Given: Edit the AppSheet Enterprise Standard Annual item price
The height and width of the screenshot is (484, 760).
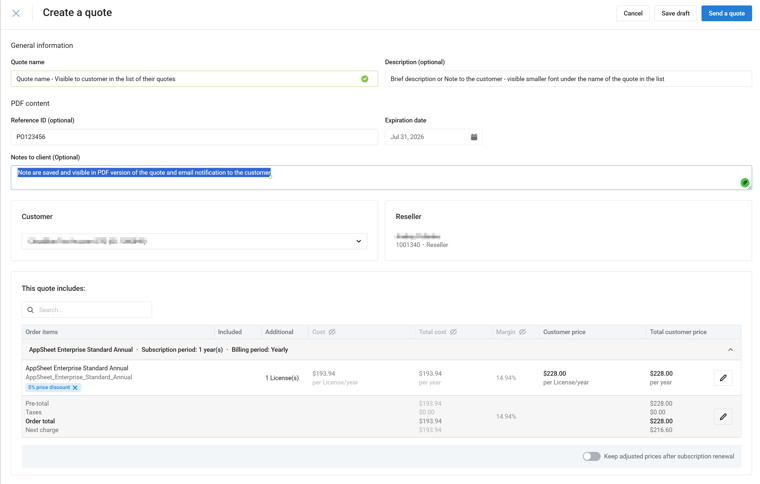Looking at the screenshot, I should [x=723, y=378].
